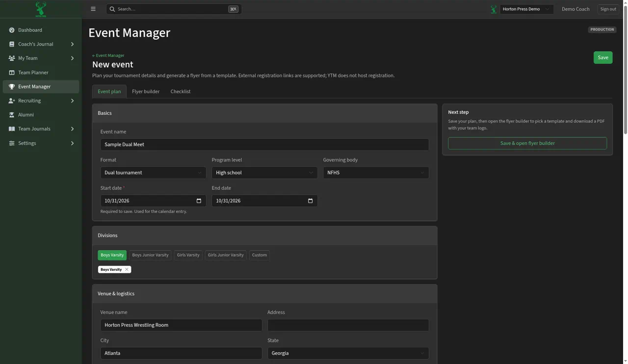Click the Dashboard gauge icon

[x=12, y=30]
